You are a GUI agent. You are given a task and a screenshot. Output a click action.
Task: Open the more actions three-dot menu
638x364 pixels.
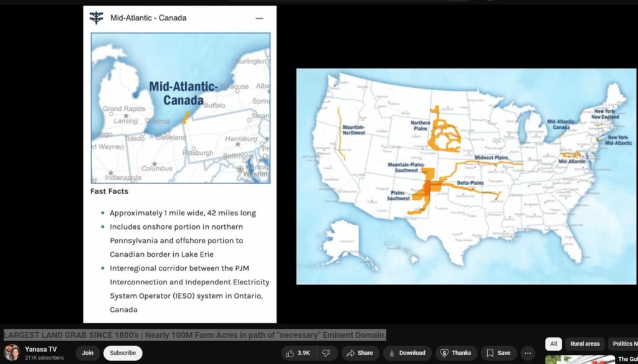(x=528, y=353)
